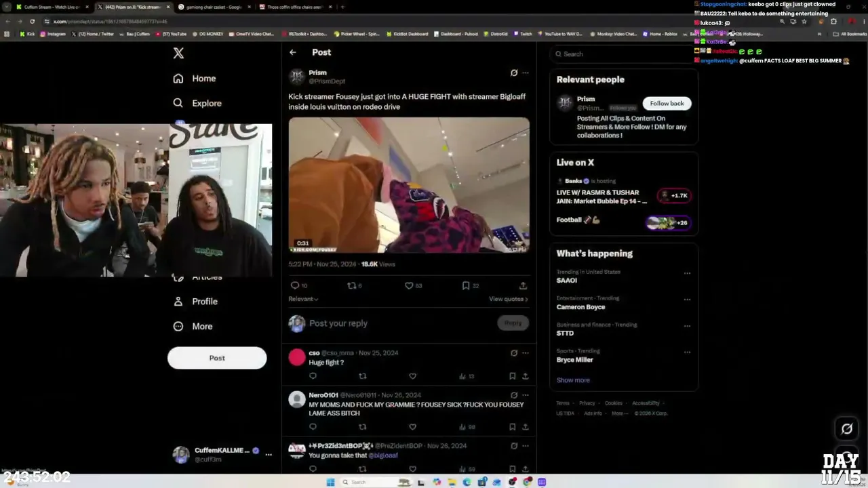Share Nero0101's comment

(x=525, y=427)
